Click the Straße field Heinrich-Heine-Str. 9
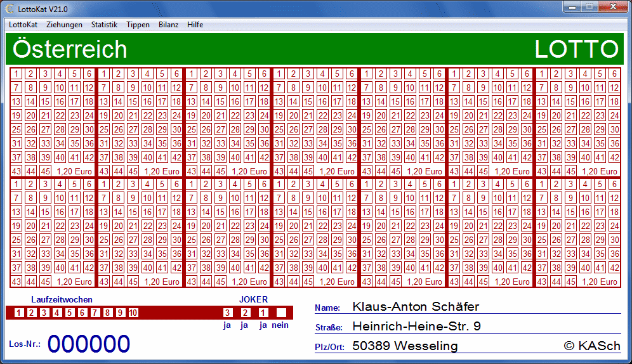 coord(416,326)
